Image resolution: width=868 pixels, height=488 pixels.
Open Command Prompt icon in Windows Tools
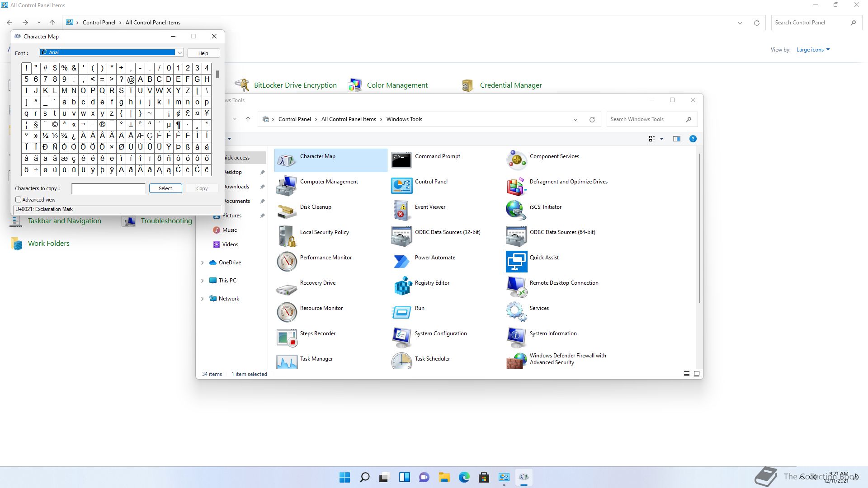coord(401,160)
